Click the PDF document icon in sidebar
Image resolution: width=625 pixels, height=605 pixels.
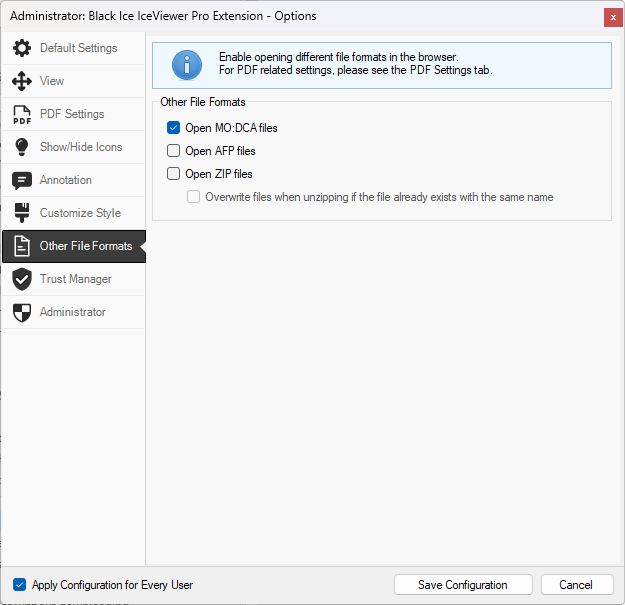[22, 114]
